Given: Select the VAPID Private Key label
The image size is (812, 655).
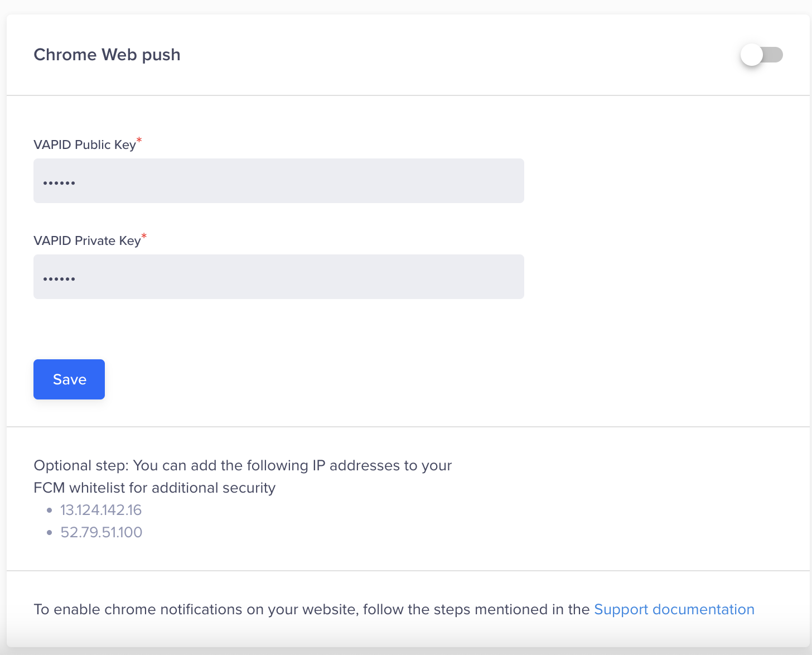Looking at the screenshot, I should point(87,240).
